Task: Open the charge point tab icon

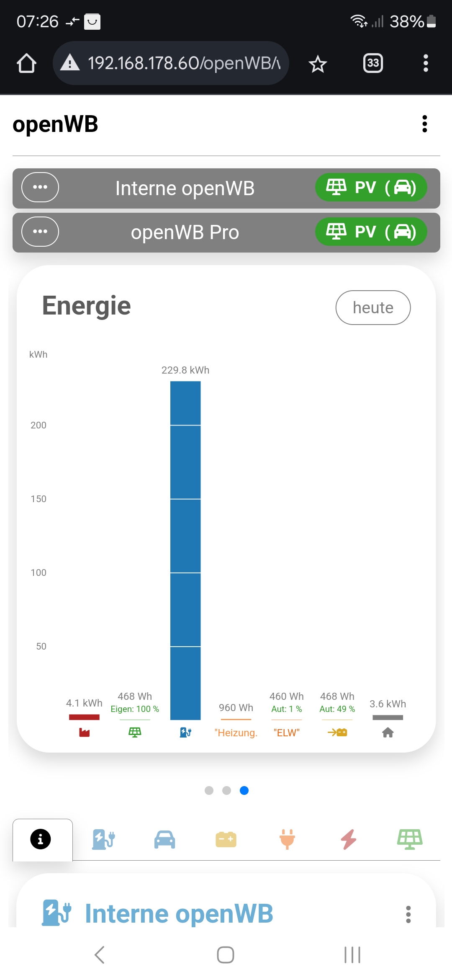Action: (x=103, y=839)
